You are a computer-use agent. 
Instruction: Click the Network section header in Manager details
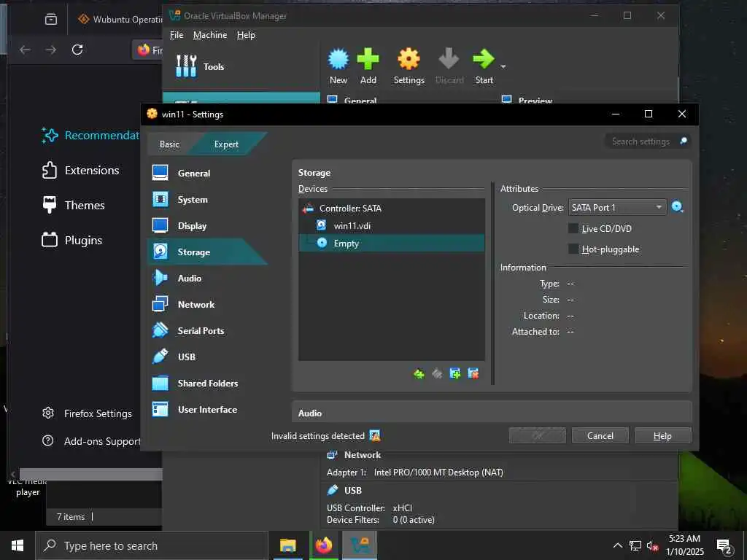tap(362, 455)
